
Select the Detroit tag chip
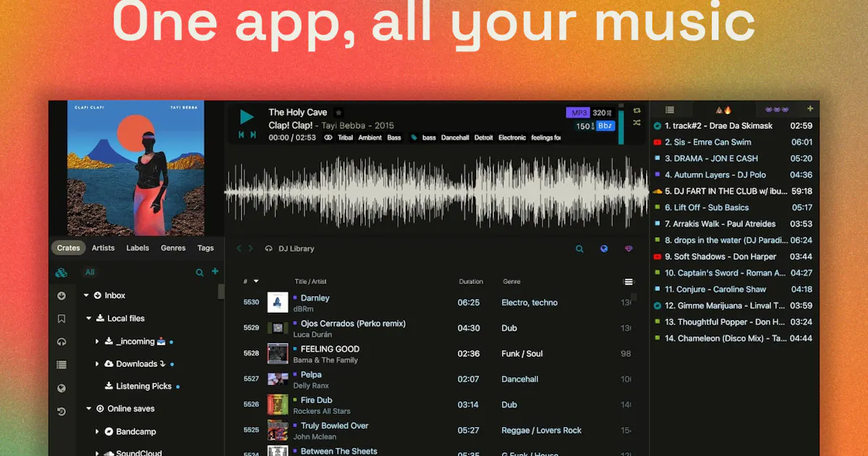pos(483,138)
